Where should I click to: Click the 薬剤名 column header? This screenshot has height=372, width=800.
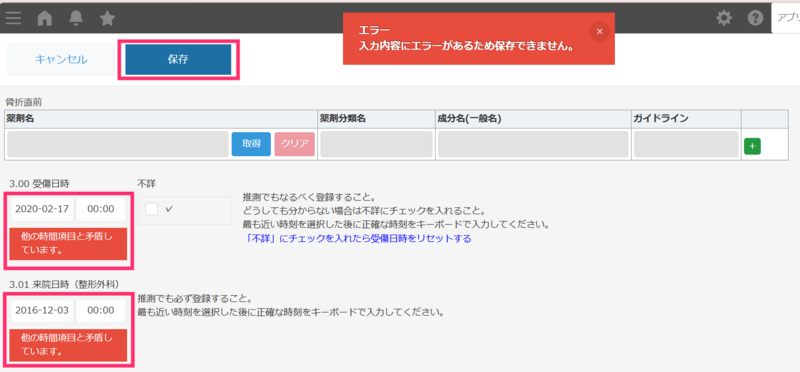click(161, 119)
